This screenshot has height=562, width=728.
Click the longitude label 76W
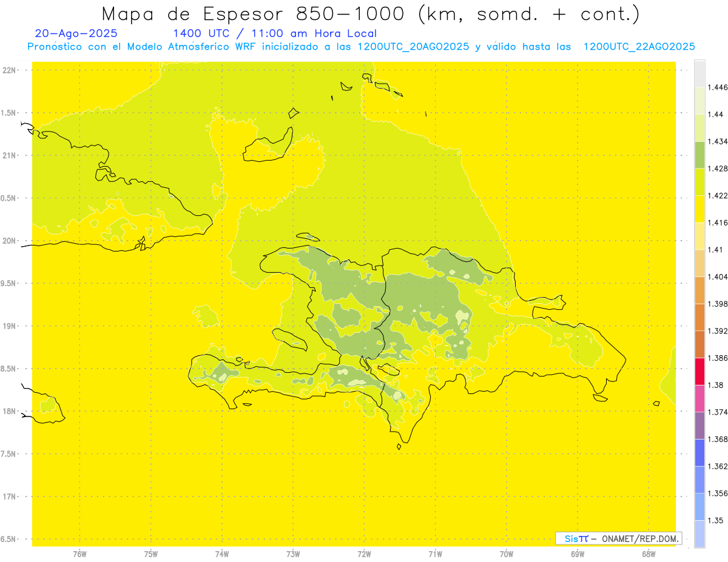click(x=79, y=555)
